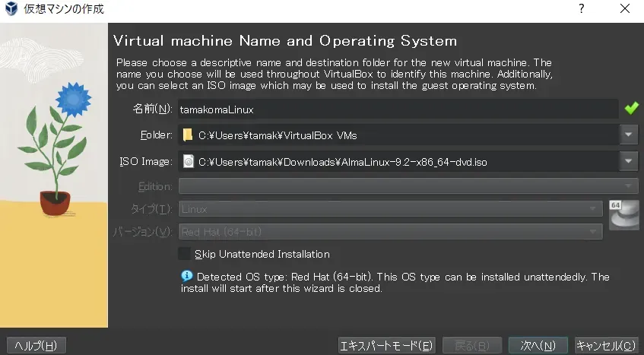
Task: Switch to エキスパートモード(E) expert mode
Action: (387, 346)
